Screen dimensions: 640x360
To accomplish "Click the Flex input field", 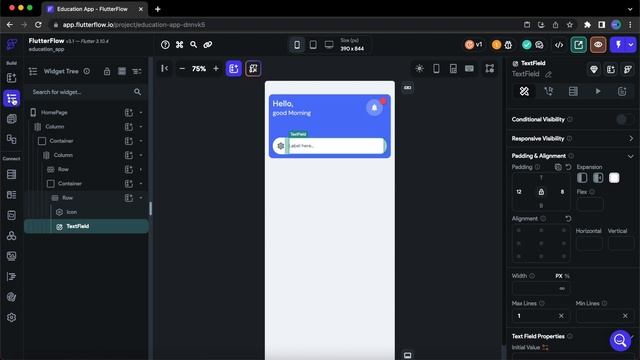I will [x=590, y=204].
